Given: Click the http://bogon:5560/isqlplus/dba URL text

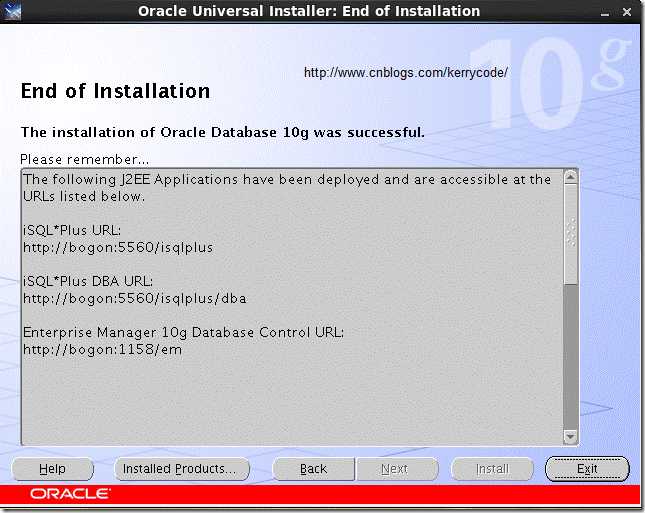Looking at the screenshot, I should pyautogui.click(x=135, y=299).
